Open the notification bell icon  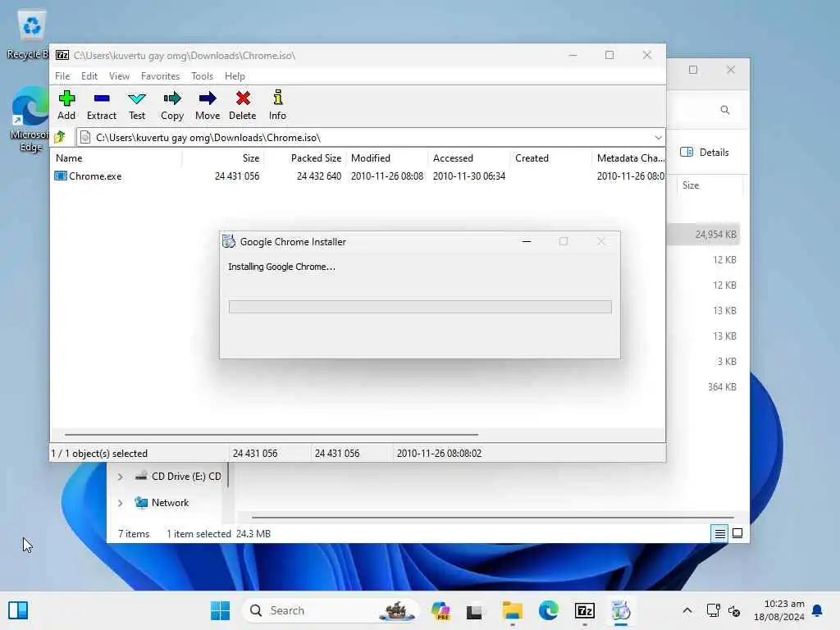817,610
